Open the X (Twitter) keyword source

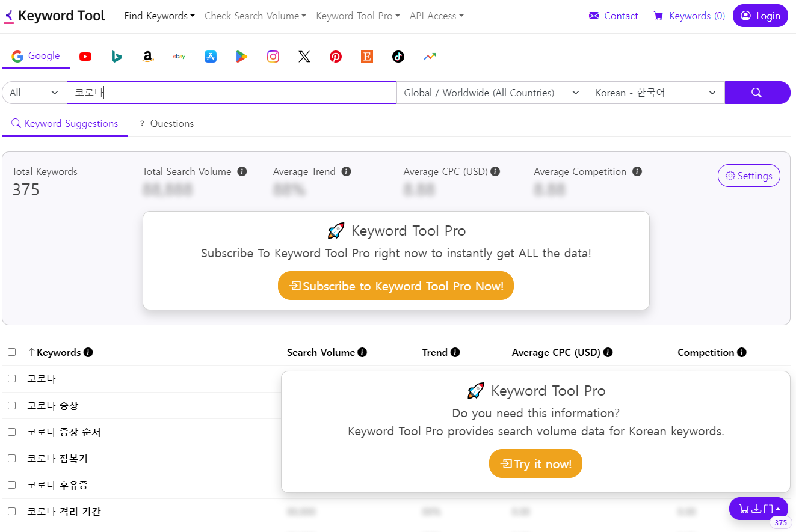(304, 57)
